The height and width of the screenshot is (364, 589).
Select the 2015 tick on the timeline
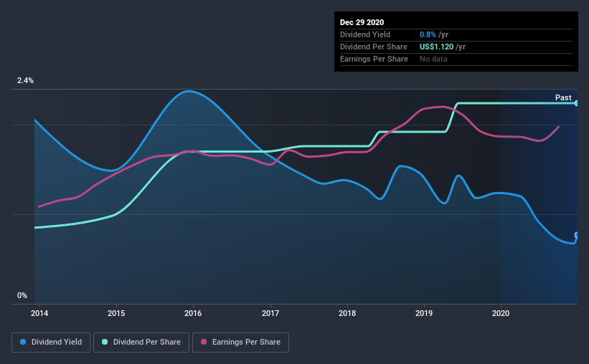click(116, 313)
